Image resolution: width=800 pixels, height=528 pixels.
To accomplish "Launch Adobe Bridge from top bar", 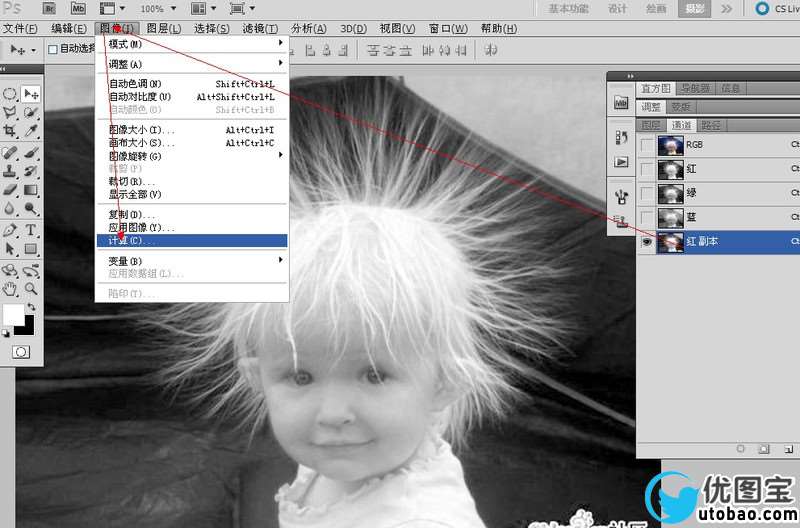I will coord(49,8).
